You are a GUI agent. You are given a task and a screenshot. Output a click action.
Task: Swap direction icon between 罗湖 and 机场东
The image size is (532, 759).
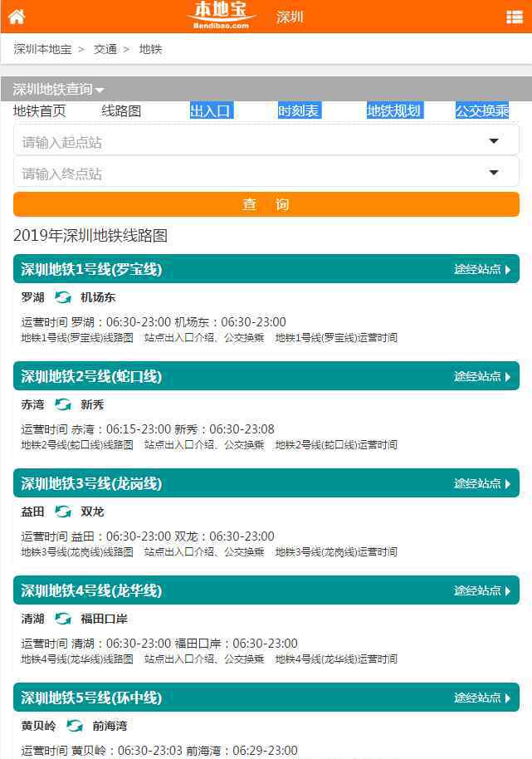pyautogui.click(x=62, y=296)
